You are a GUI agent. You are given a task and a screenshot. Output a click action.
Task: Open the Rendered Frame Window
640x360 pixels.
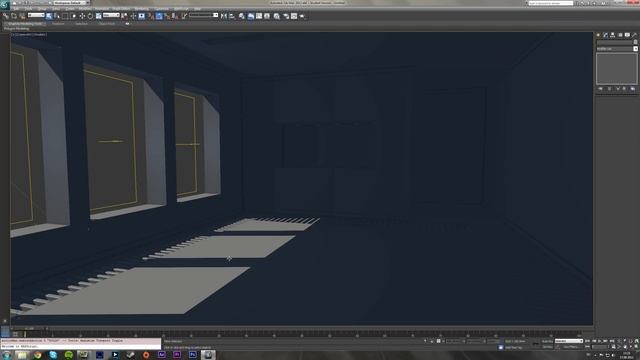pyautogui.click(x=294, y=16)
